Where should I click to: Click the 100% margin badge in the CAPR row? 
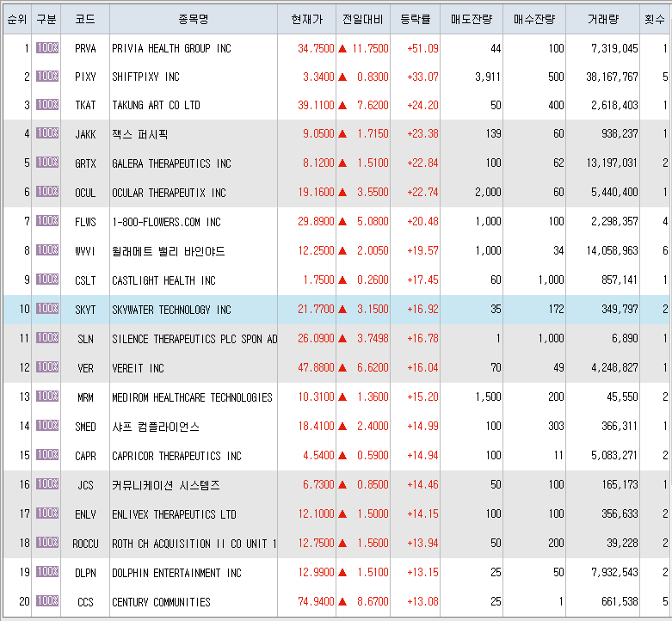pyautogui.click(x=47, y=454)
